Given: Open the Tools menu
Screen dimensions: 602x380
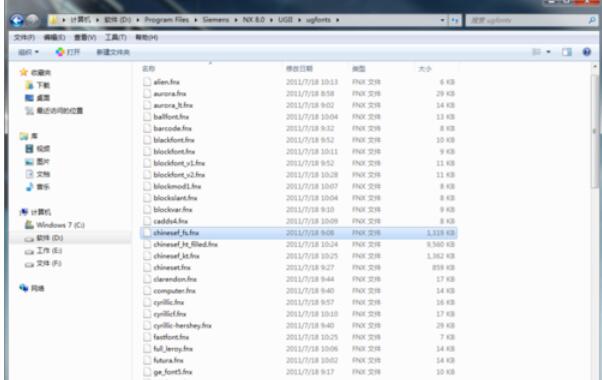Looking at the screenshot, I should coord(116,37).
